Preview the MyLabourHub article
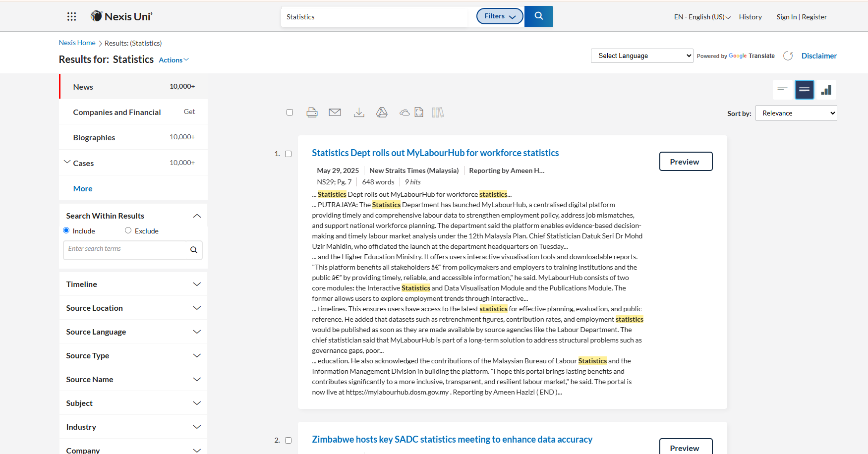868x454 pixels. pyautogui.click(x=685, y=162)
